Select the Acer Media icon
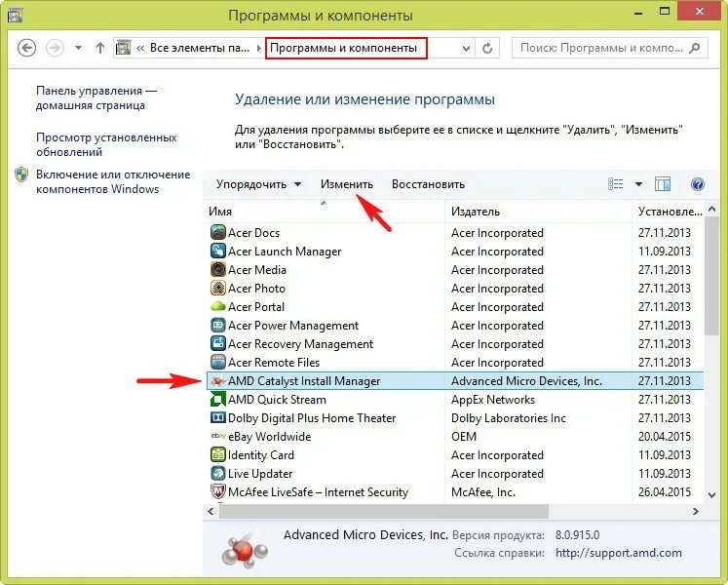 click(x=217, y=269)
